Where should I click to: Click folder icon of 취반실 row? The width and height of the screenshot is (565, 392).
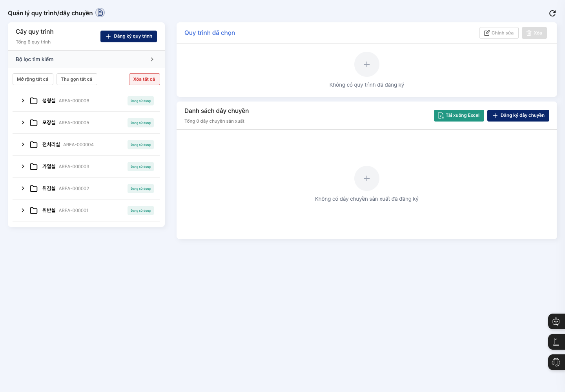(34, 211)
